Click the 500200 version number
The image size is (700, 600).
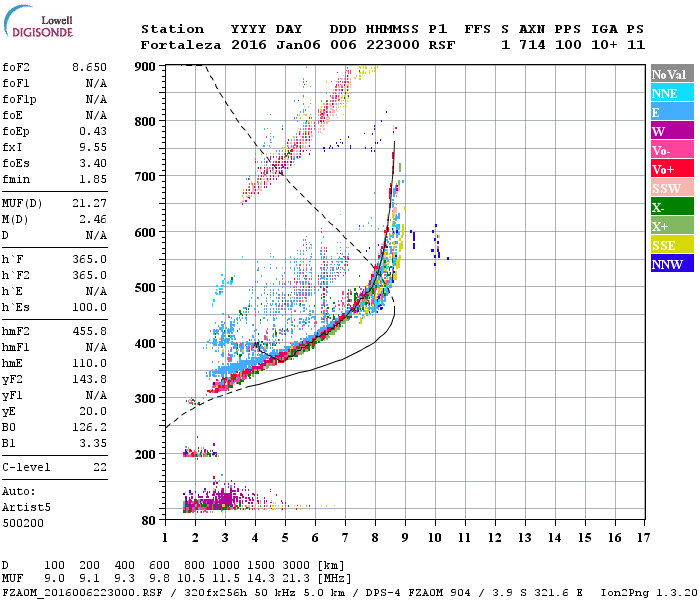click(23, 523)
